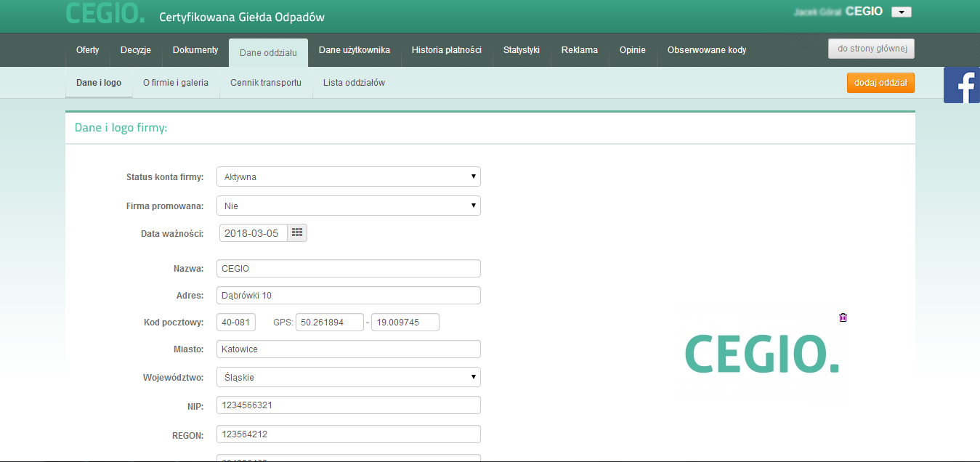This screenshot has height=462, width=980.
Task: Open the Dokumenty menu item
Action: point(195,50)
